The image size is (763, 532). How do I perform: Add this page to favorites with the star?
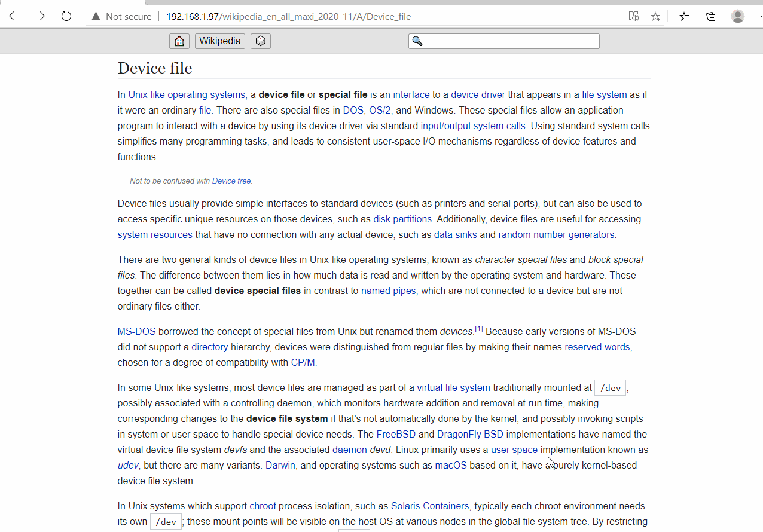point(655,16)
